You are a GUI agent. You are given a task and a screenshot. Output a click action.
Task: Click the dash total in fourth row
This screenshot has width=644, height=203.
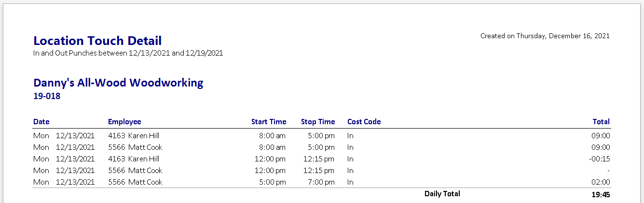click(x=609, y=171)
